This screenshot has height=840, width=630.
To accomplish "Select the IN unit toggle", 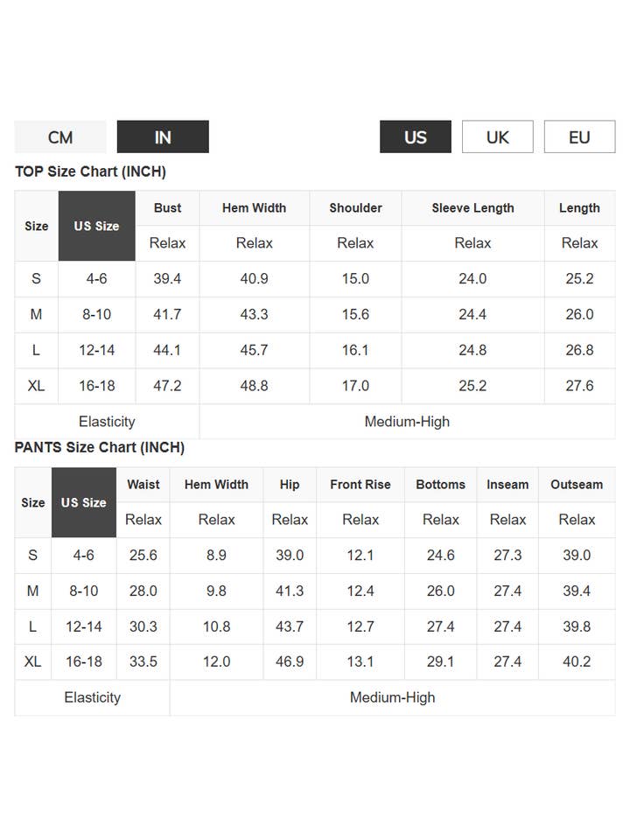I will [163, 137].
